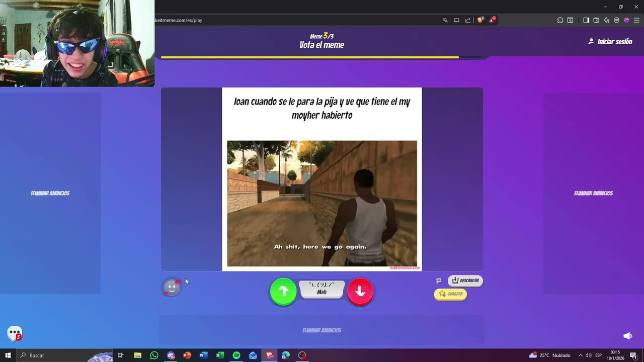Open Spotify from the taskbar
644x362 pixels.
(236, 355)
